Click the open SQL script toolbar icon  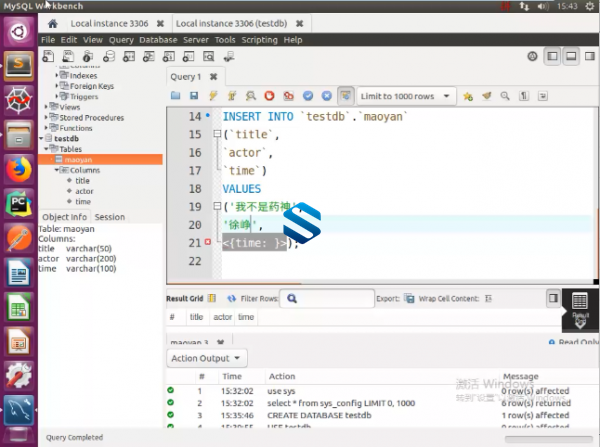(68, 56)
